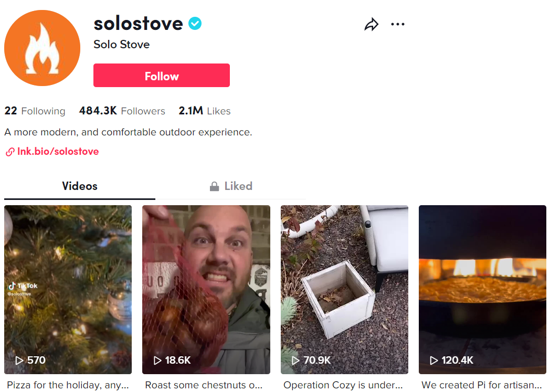Click play icon on the 570 views video
Screen dimensions: 550x392
[x=19, y=361]
